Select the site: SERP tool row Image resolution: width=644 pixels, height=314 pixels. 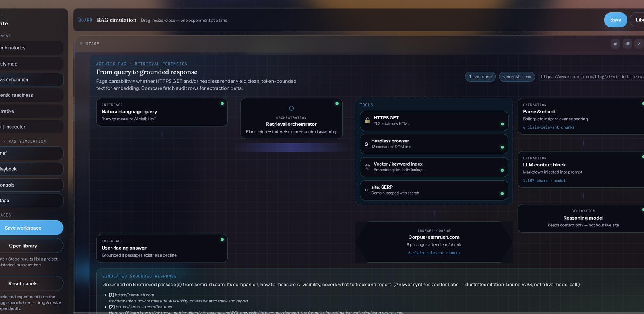[x=434, y=190]
